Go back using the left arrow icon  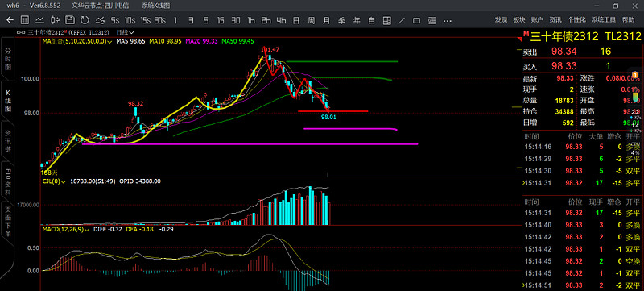[10, 20]
